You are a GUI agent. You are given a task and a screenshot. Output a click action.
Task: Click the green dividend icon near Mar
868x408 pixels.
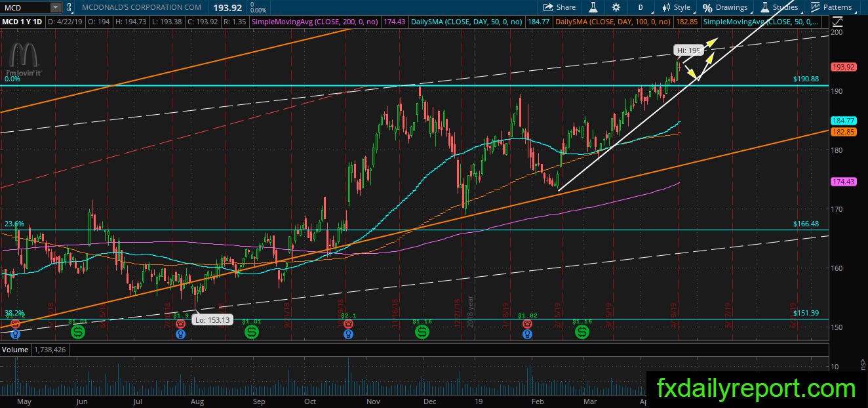pyautogui.click(x=582, y=333)
